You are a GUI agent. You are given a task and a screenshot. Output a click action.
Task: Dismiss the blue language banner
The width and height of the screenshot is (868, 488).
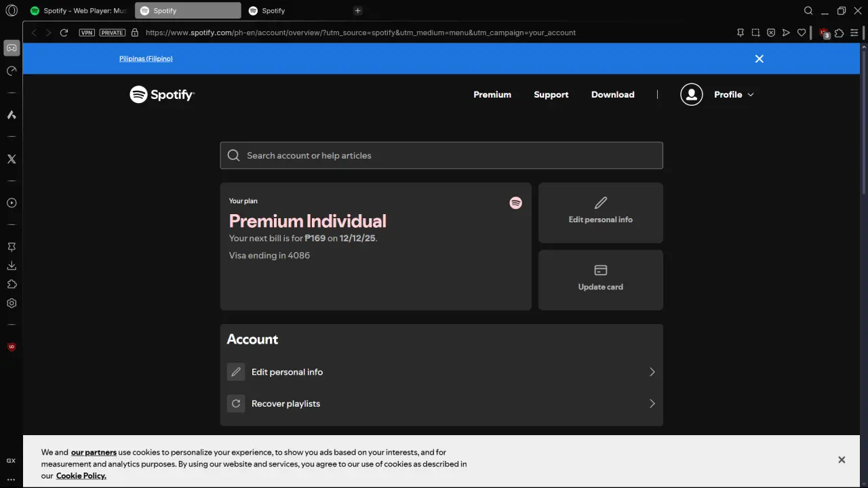coord(759,59)
